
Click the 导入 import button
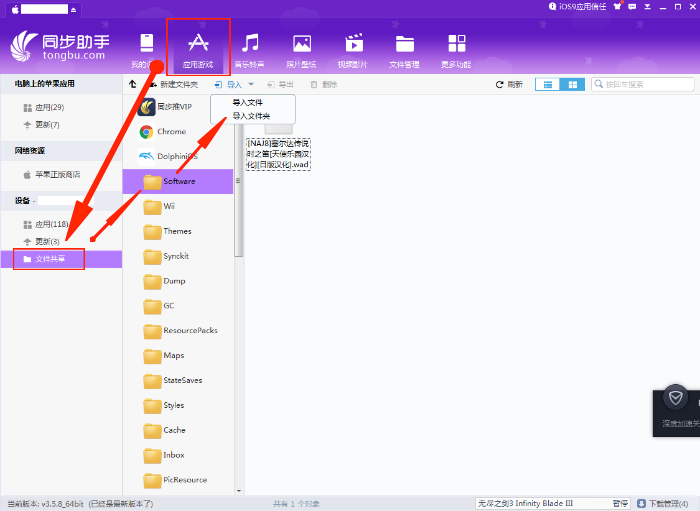click(x=229, y=84)
